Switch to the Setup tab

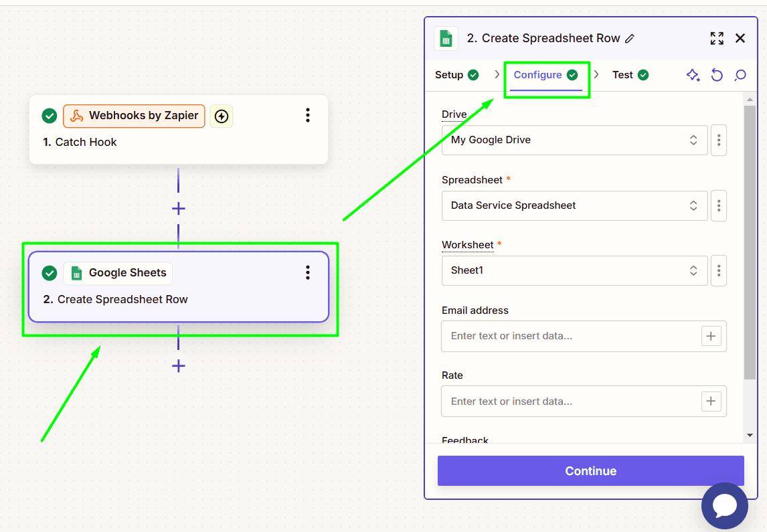click(x=456, y=75)
